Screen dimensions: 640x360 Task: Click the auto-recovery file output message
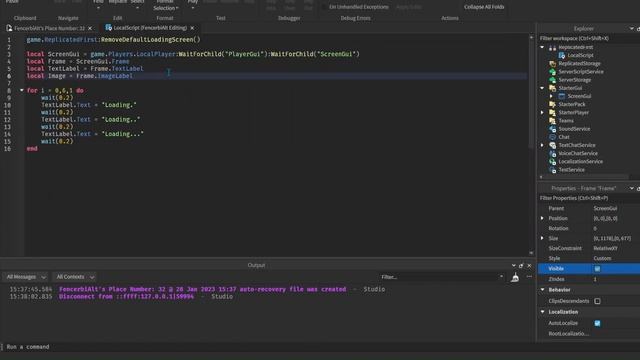point(202,289)
